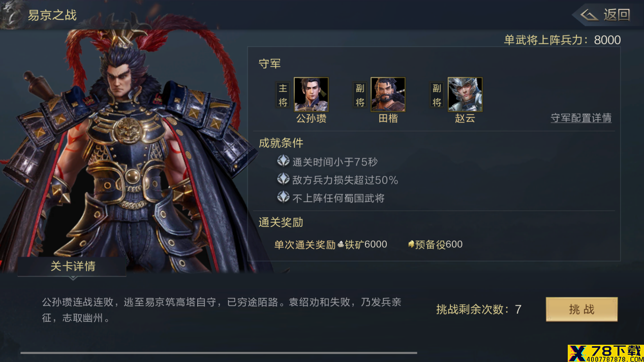Viewport: 644px width, 362px height.
Task: Start battle with 挑战 button
Action: tap(581, 309)
